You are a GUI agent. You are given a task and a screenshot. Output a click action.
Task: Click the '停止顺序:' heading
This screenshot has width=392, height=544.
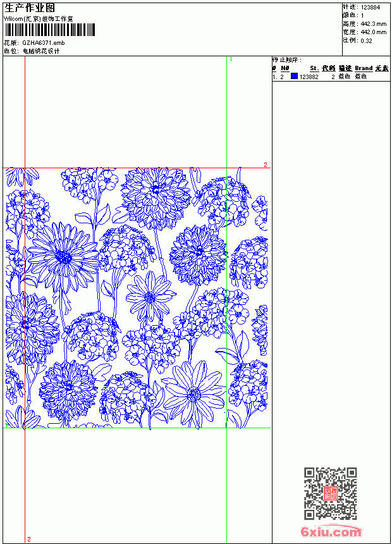click(x=287, y=59)
